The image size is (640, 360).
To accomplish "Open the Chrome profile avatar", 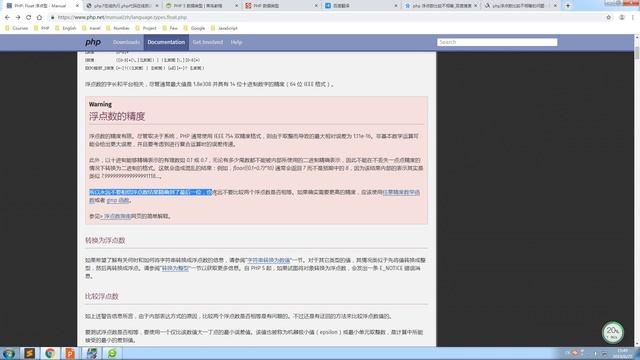I will click(622, 18).
